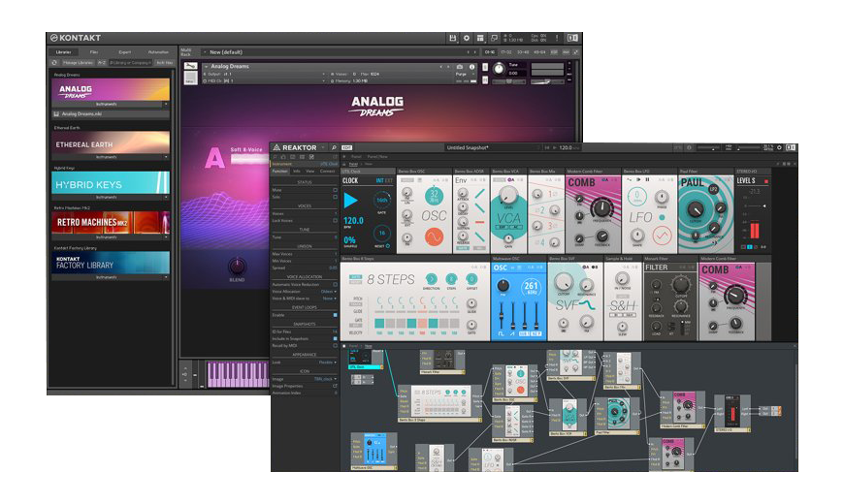Screen dimensions: 844x504
Task: Toggle Include in Snapshots checkbox
Action: [x=335, y=339]
